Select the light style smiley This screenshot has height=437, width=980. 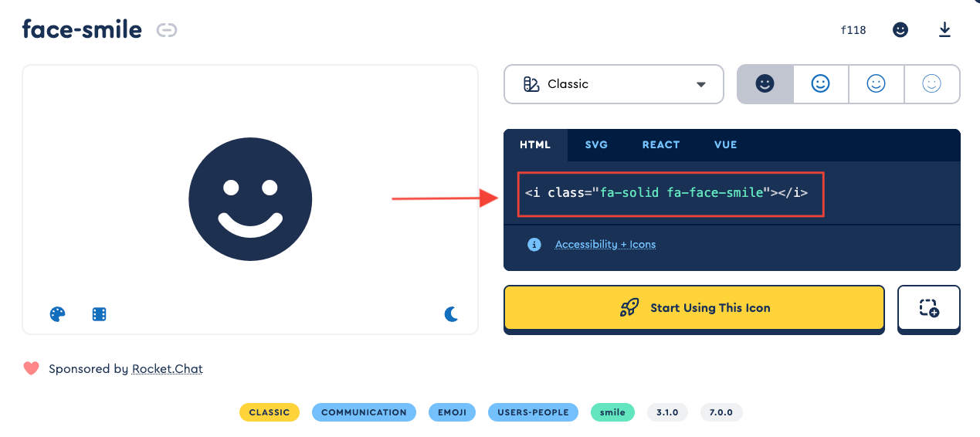pos(876,84)
